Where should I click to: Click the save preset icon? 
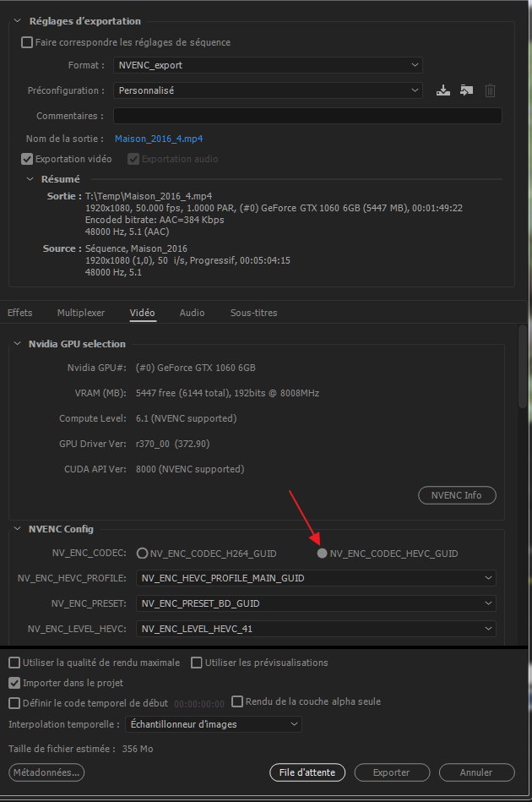tap(443, 90)
